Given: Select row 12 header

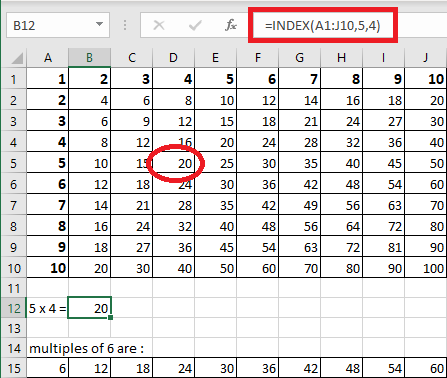Looking at the screenshot, I should pyautogui.click(x=14, y=308).
